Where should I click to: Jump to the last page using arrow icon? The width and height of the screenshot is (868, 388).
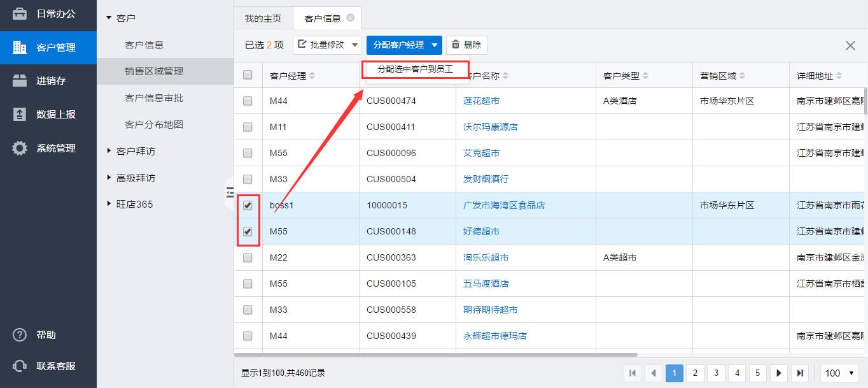click(x=800, y=373)
